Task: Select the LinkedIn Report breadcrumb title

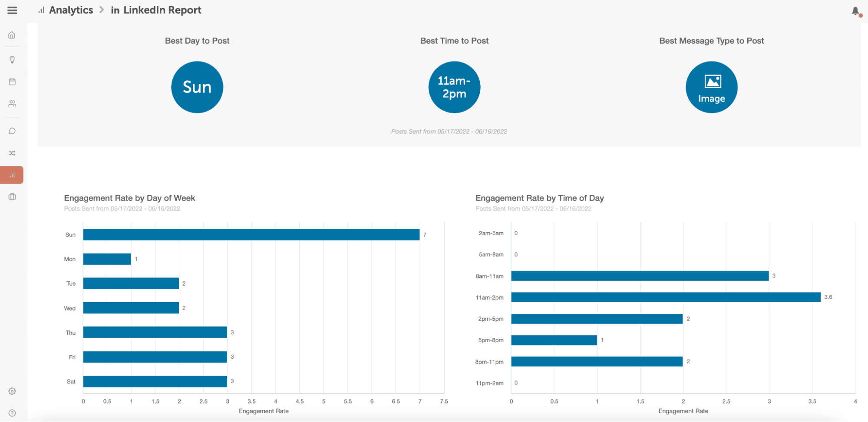Action: click(162, 10)
